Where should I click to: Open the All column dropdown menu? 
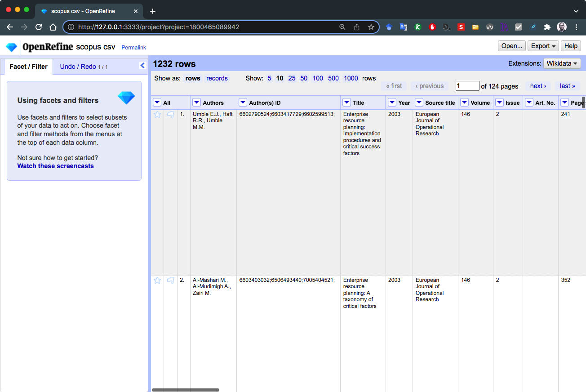pyautogui.click(x=157, y=102)
